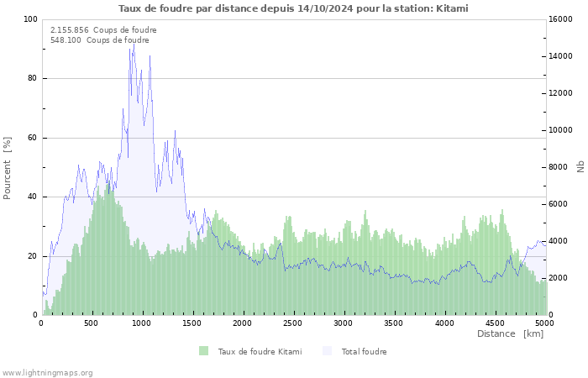The height and width of the screenshot is (378, 588).
Task: Click the Total foudre legend label
Action: (x=364, y=351)
